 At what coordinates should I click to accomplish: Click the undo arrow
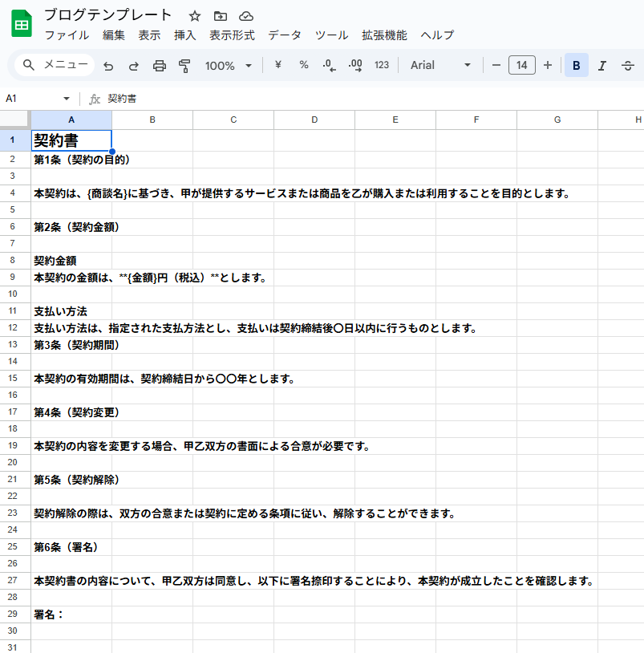(108, 66)
